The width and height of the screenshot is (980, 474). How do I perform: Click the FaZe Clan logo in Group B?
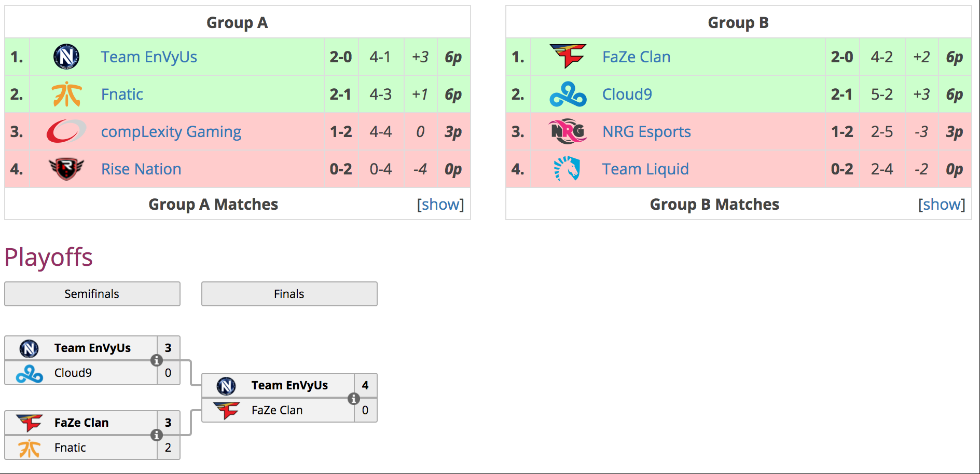(x=568, y=56)
